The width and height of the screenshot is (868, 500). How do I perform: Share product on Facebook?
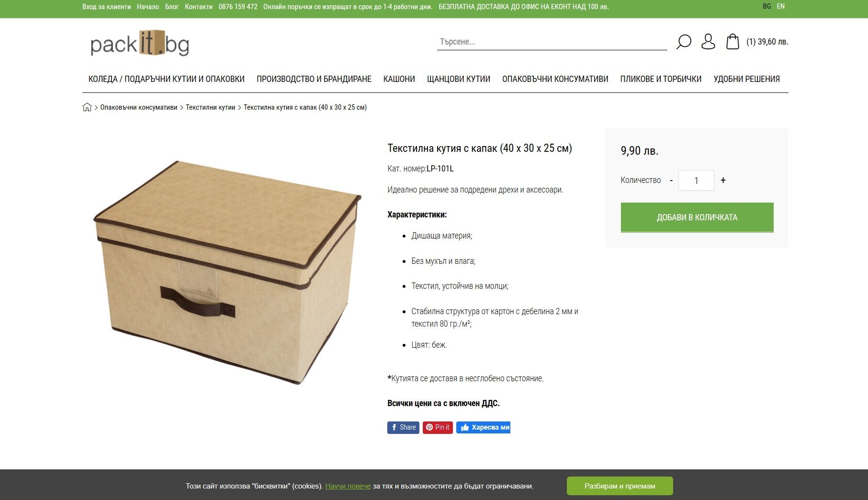(x=403, y=427)
